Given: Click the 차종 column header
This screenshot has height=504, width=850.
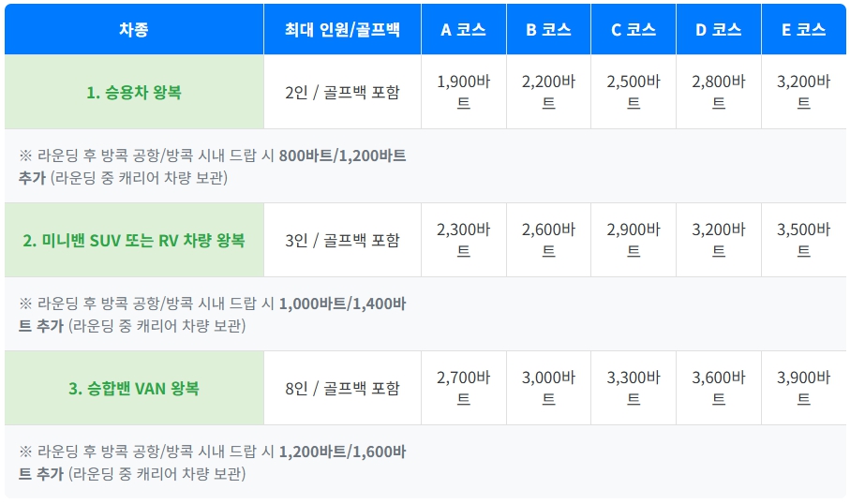Looking at the screenshot, I should point(134,29).
